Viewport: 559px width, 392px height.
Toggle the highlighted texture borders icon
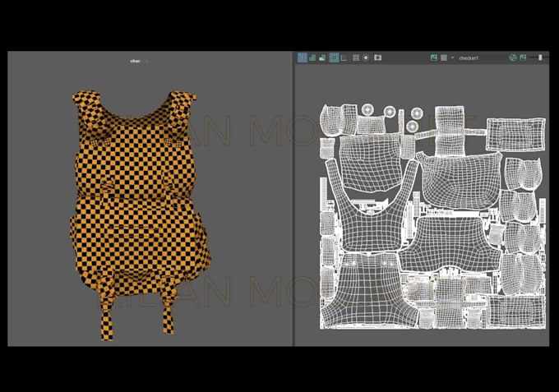334,58
